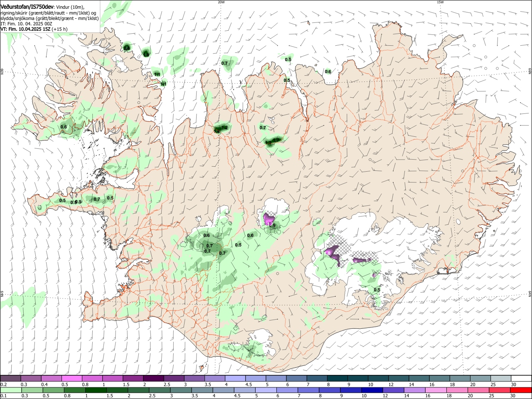Select the palest green 0.1–0.3 rain swatch
Viewport: 532px width, 399px height.
[x=11, y=390]
